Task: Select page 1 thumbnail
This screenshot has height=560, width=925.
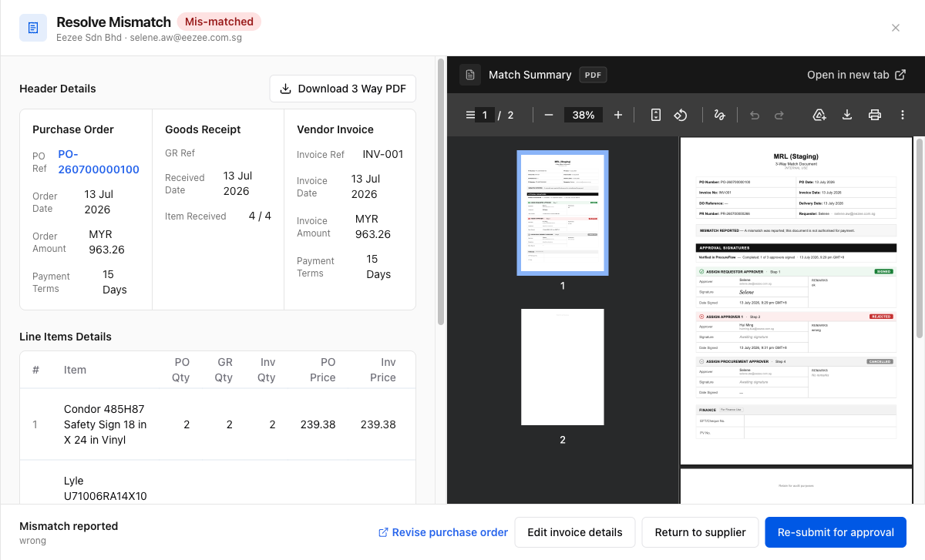Action: tap(563, 213)
